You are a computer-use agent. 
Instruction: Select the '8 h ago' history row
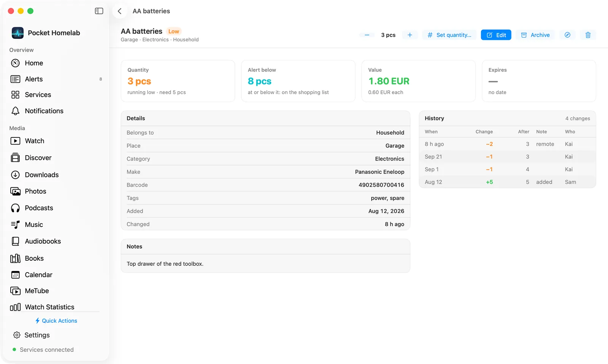(507, 144)
